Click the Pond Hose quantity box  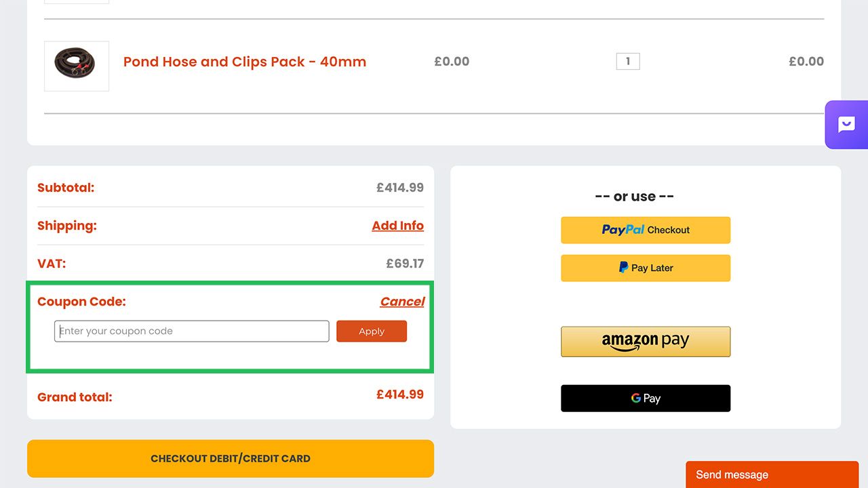click(x=627, y=62)
